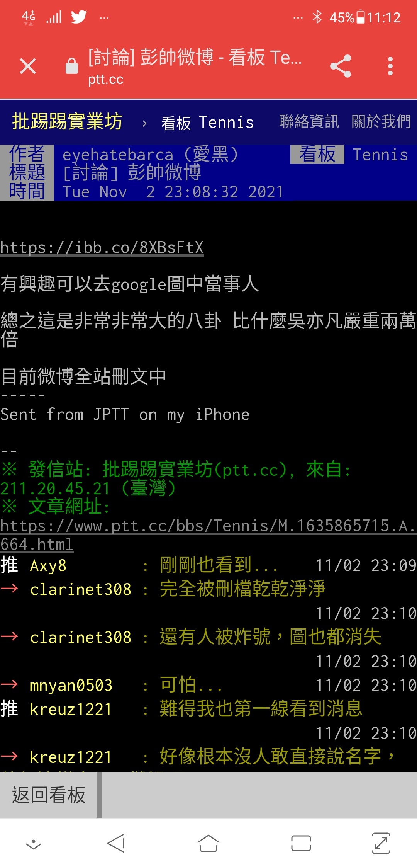Open 批踢踢實業坊 home link
417x868 pixels.
[x=67, y=122]
